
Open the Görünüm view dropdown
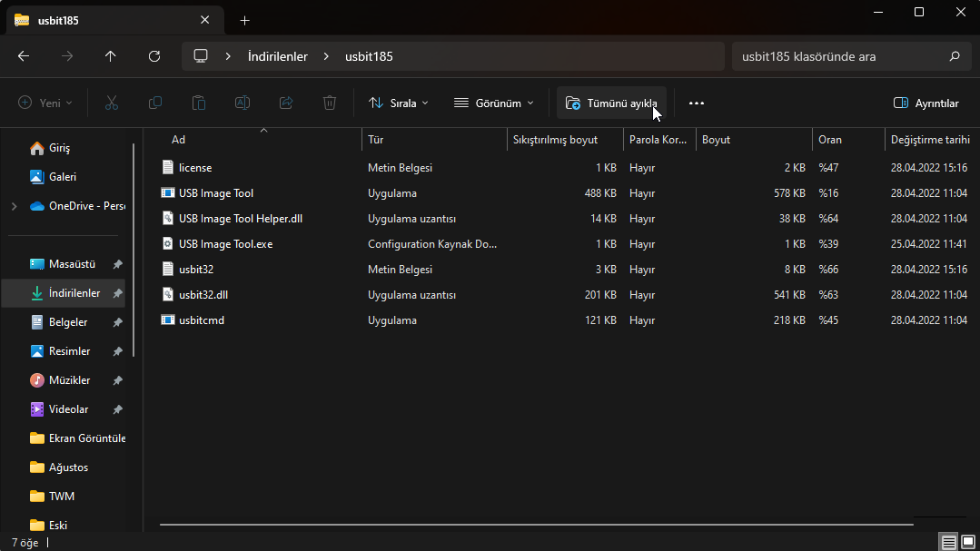point(494,103)
